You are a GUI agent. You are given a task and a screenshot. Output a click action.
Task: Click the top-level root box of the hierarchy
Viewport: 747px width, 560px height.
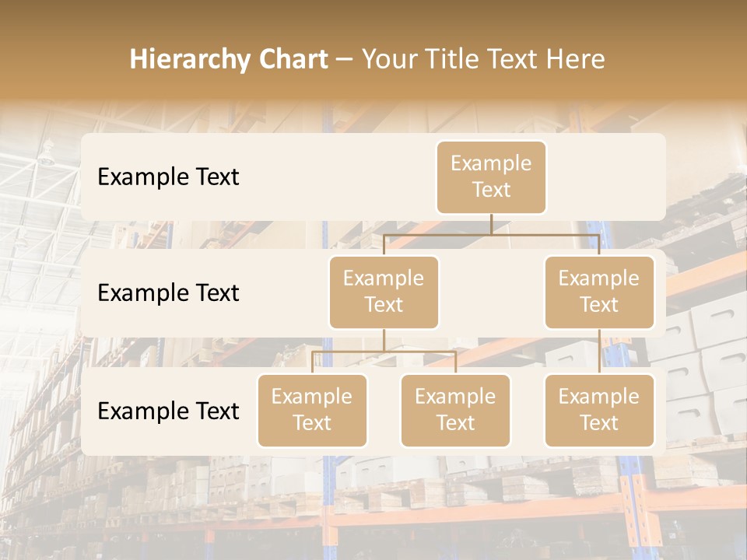pos(491,177)
